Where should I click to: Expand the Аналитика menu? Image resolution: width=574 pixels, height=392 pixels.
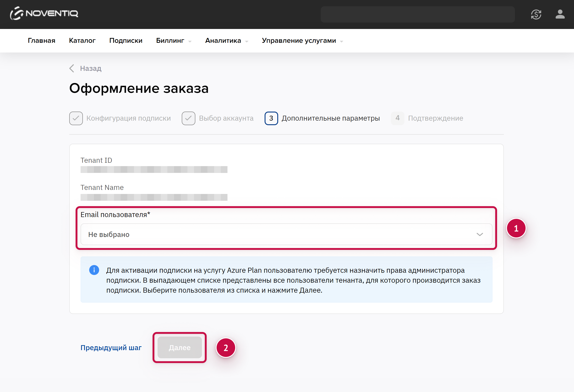226,41
